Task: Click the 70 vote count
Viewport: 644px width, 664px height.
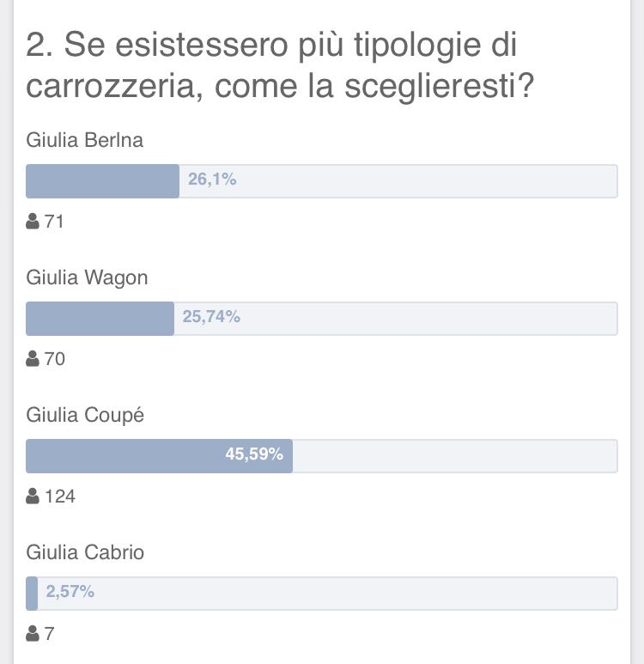Action: point(55,359)
